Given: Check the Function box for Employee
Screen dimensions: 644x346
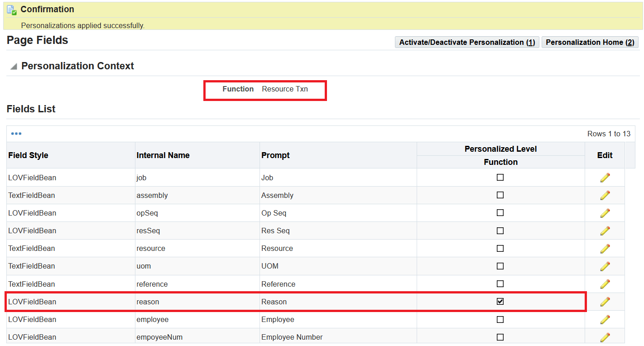Looking at the screenshot, I should tap(500, 319).
